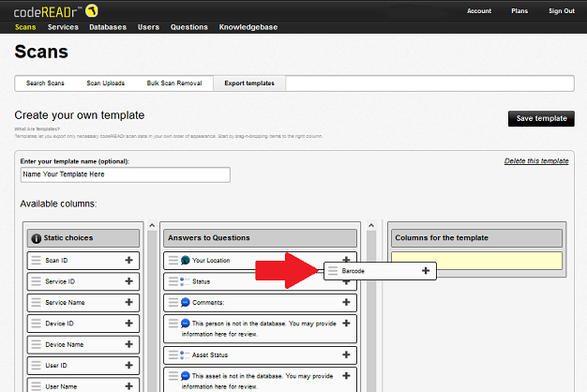This screenshot has width=587, height=392.
Task: Click the drag handle of Service Name row
Action: tap(36, 302)
